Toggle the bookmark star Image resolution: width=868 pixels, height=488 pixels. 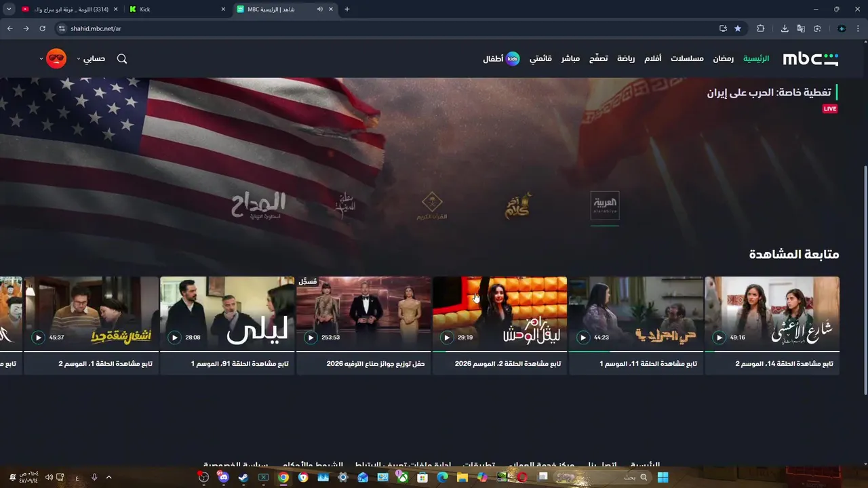click(x=738, y=28)
